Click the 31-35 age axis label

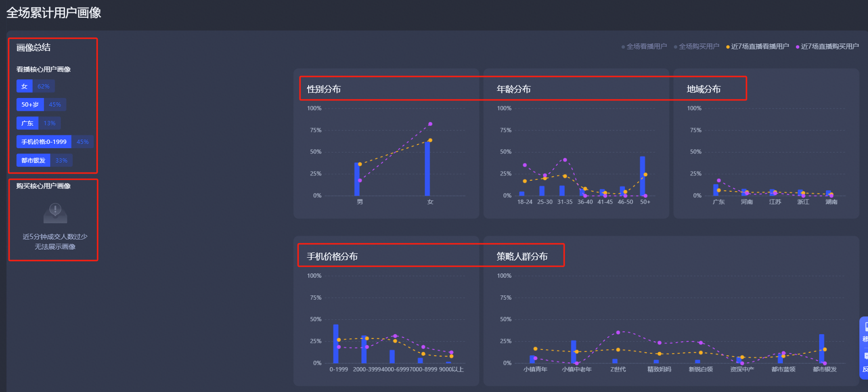(565, 202)
